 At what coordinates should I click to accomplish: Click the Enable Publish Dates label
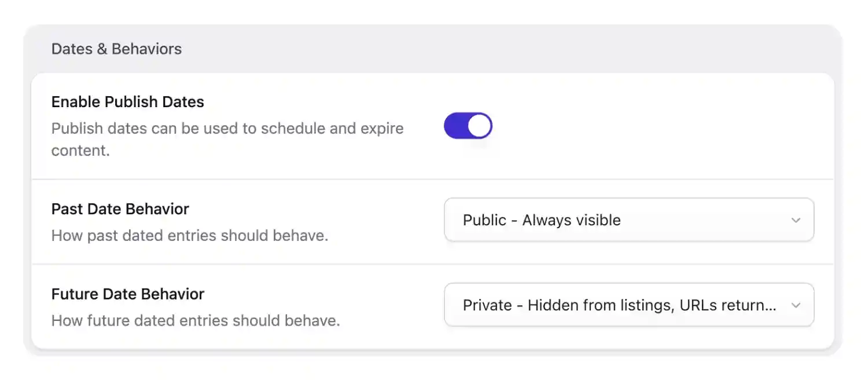click(x=128, y=102)
